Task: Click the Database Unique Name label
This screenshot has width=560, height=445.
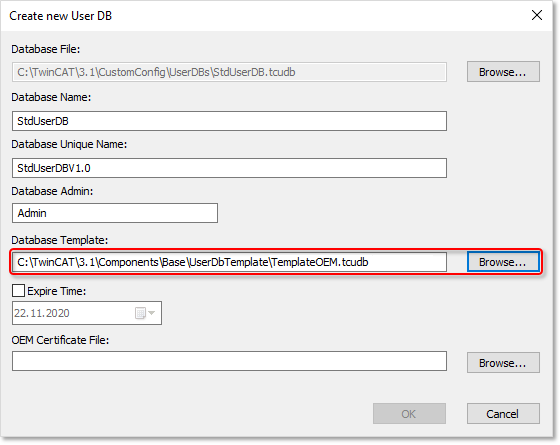Action: pos(69,144)
